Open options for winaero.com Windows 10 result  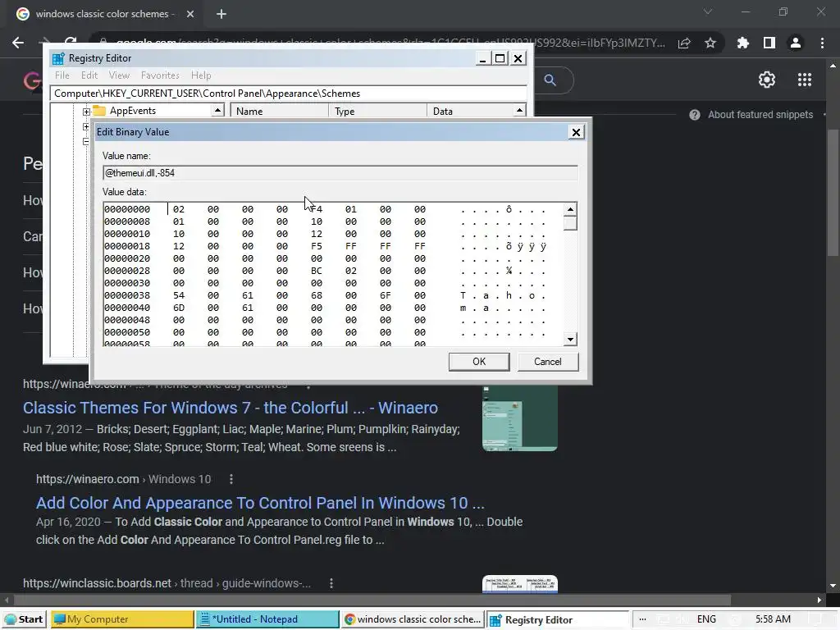231,479
